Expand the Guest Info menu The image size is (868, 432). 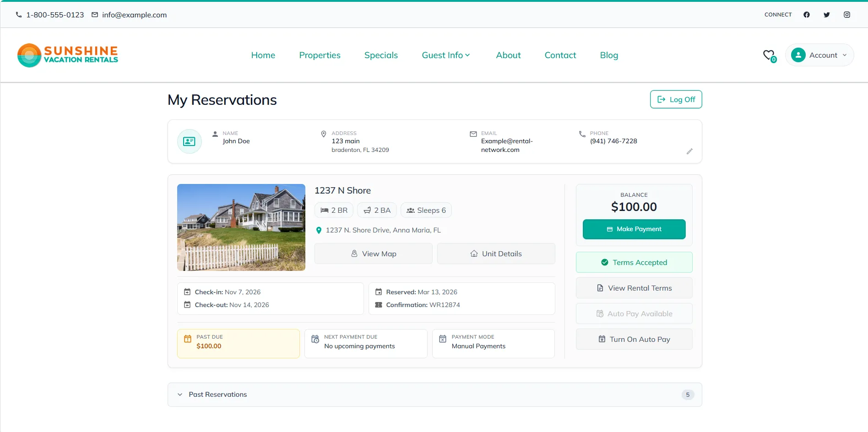point(446,55)
